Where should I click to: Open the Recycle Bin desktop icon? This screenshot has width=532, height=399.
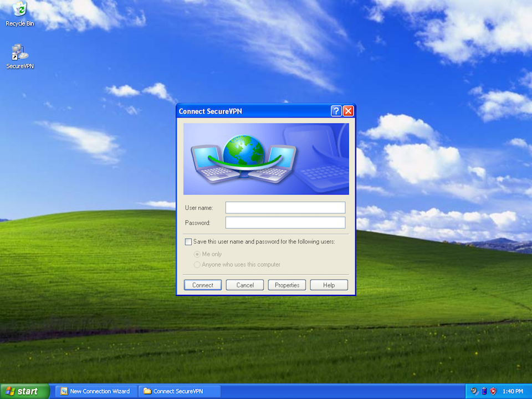pyautogui.click(x=20, y=14)
